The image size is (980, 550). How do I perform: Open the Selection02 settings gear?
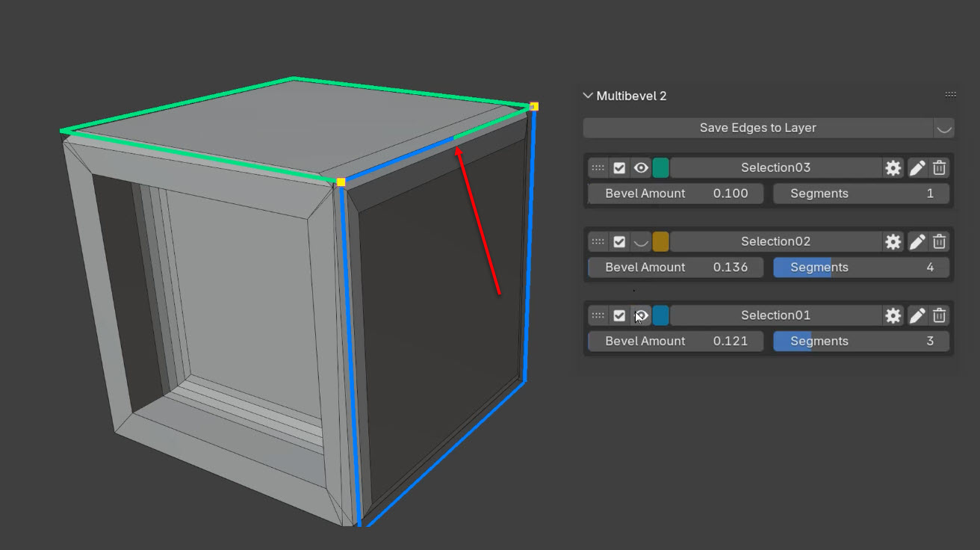click(893, 241)
